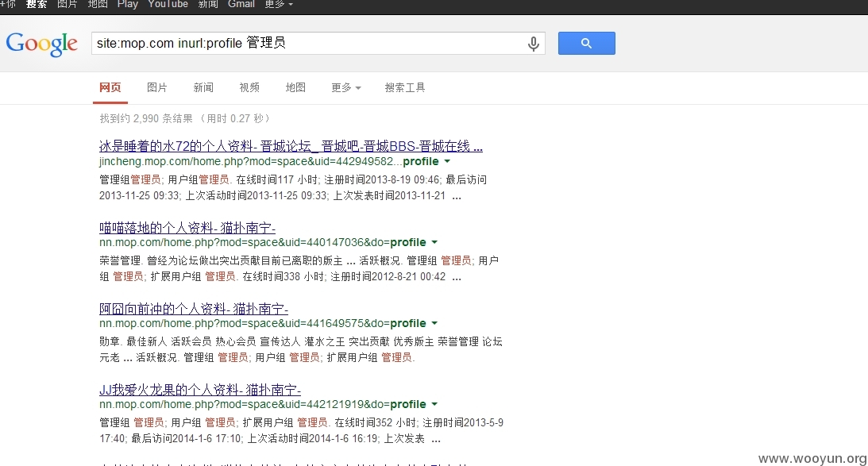
Task: Switch to the 地图 results tab
Action: (295, 87)
